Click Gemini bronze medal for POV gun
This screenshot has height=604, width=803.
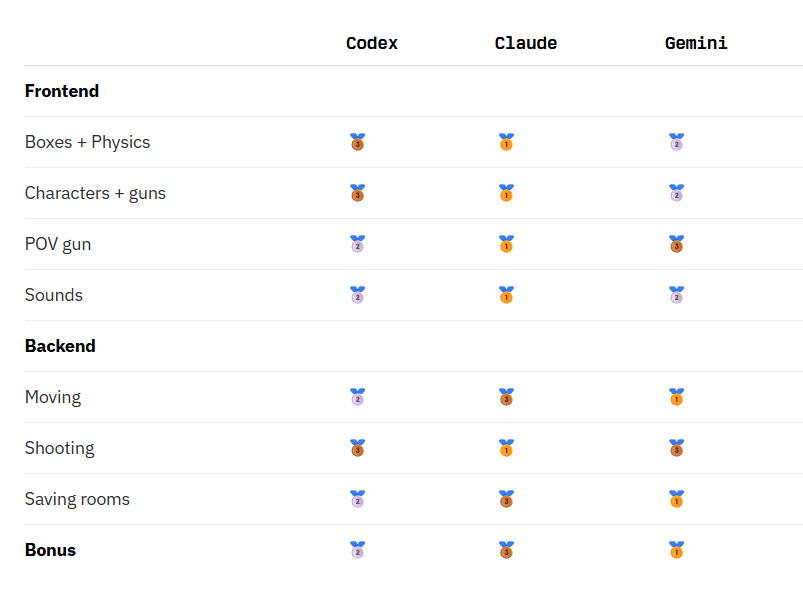coord(676,244)
